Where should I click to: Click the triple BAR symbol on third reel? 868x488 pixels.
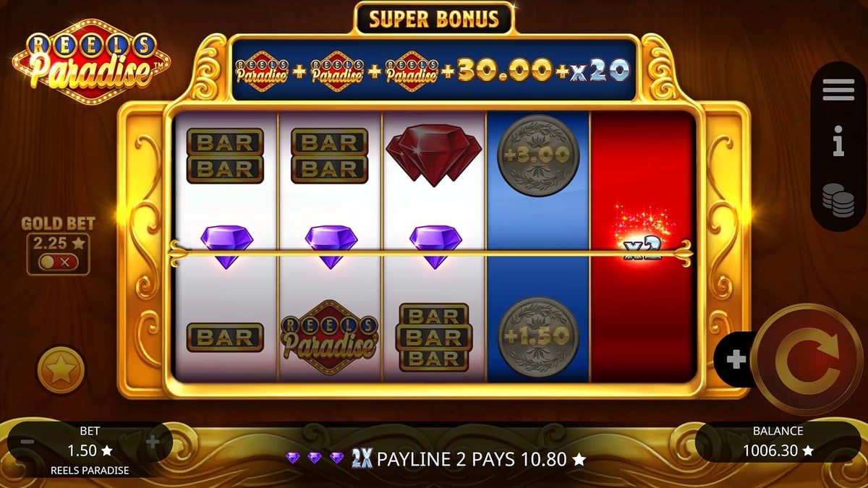(434, 337)
